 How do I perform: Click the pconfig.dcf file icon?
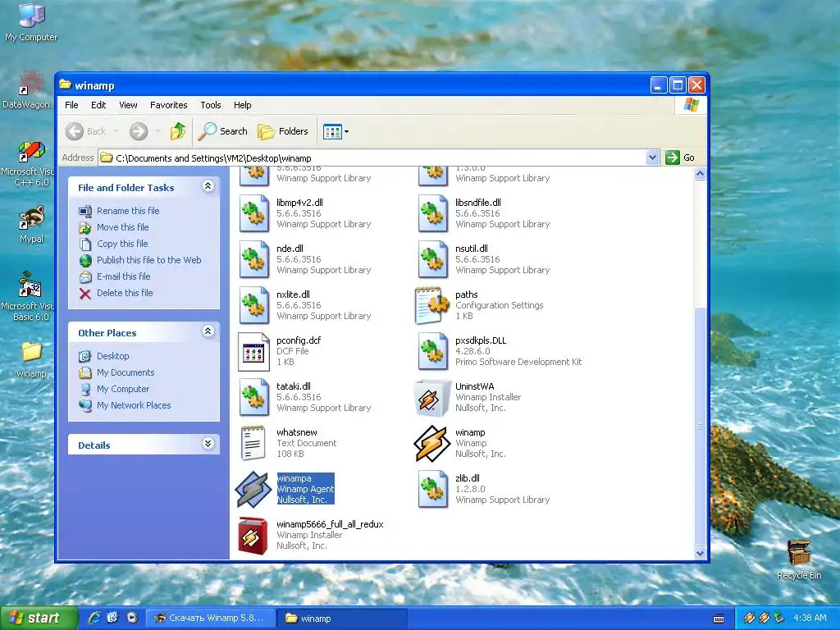(254, 351)
